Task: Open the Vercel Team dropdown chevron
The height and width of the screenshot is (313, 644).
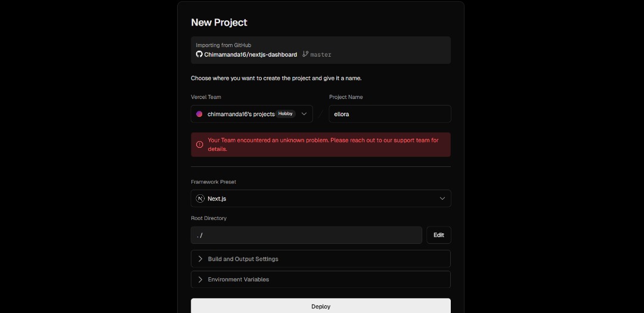Action: (304, 114)
